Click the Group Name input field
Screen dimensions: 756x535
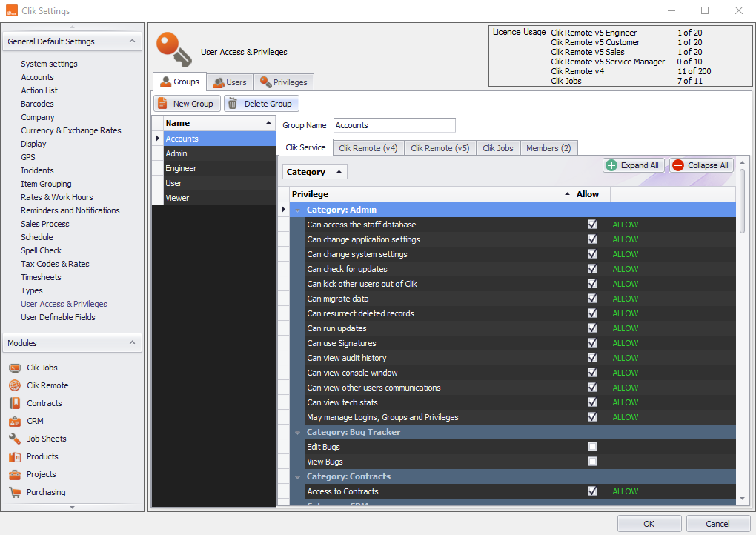[394, 125]
